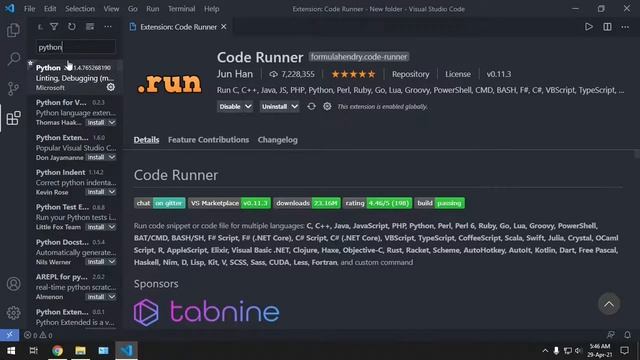640x360 pixels.
Task: Install the Python Indent extension
Action: point(96,192)
